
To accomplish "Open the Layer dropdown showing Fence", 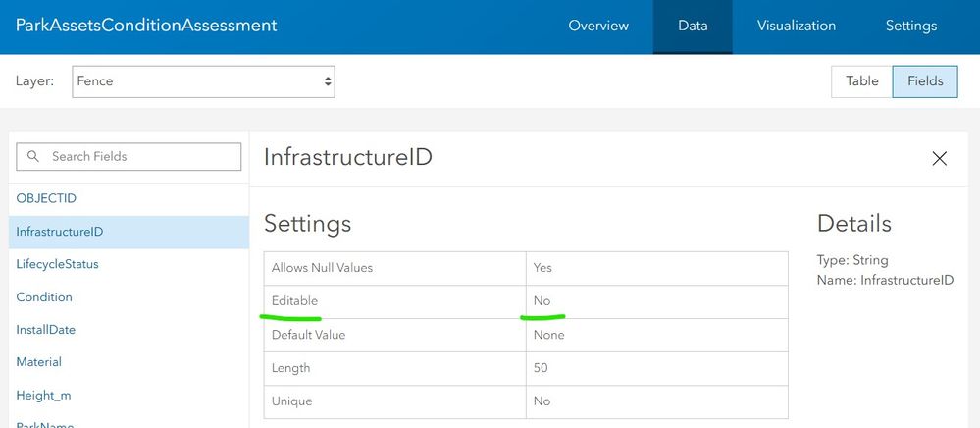I will click(203, 81).
